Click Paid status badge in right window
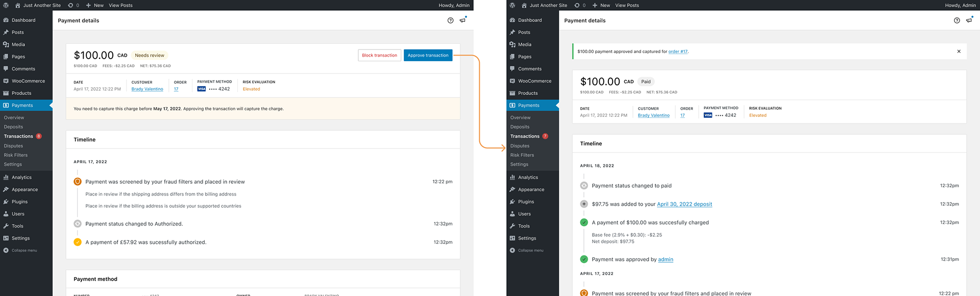Viewport: 980px width, 296px height. coord(646,82)
